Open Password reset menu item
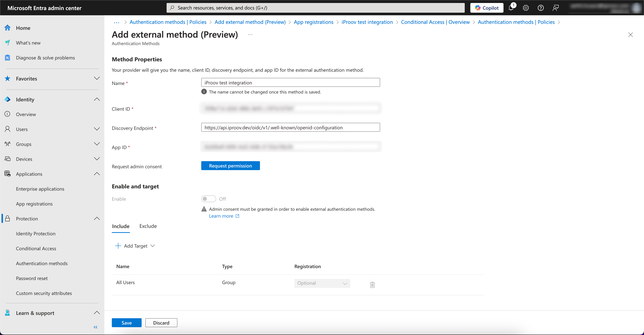 click(x=32, y=278)
